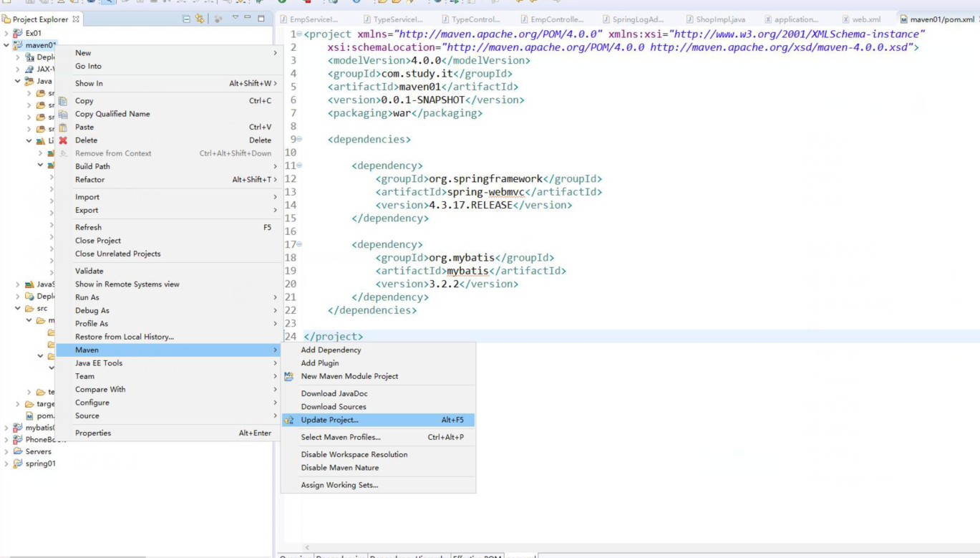The width and height of the screenshot is (980, 558).
Task: Choose Close Project menu entry
Action: 168,241
